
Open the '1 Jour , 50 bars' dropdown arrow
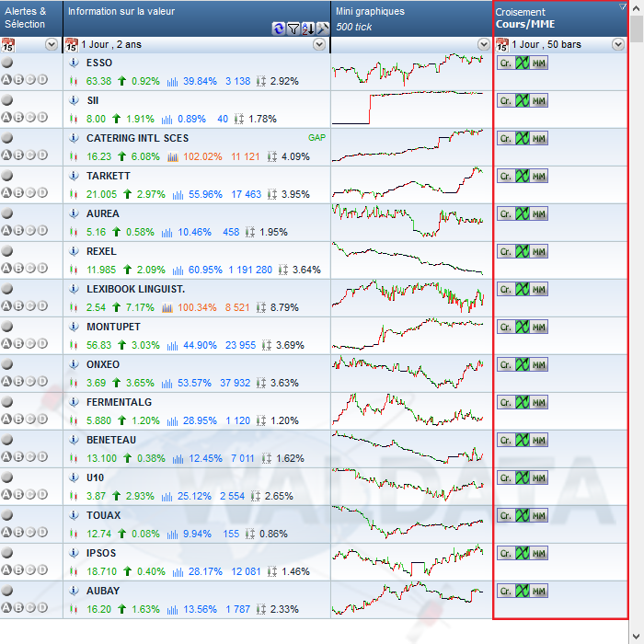[x=618, y=44]
